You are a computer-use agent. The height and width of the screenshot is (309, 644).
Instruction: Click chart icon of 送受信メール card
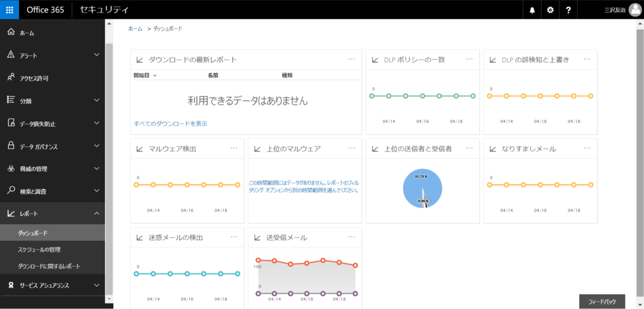tap(257, 237)
